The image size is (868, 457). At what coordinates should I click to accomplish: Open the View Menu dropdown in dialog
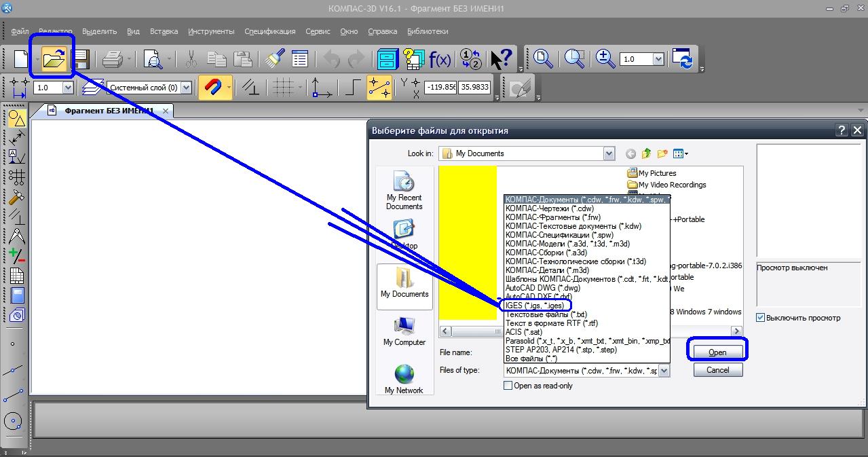coord(680,153)
